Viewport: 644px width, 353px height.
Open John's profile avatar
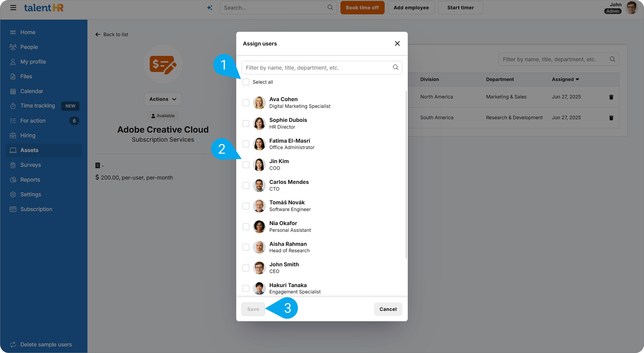[631, 8]
